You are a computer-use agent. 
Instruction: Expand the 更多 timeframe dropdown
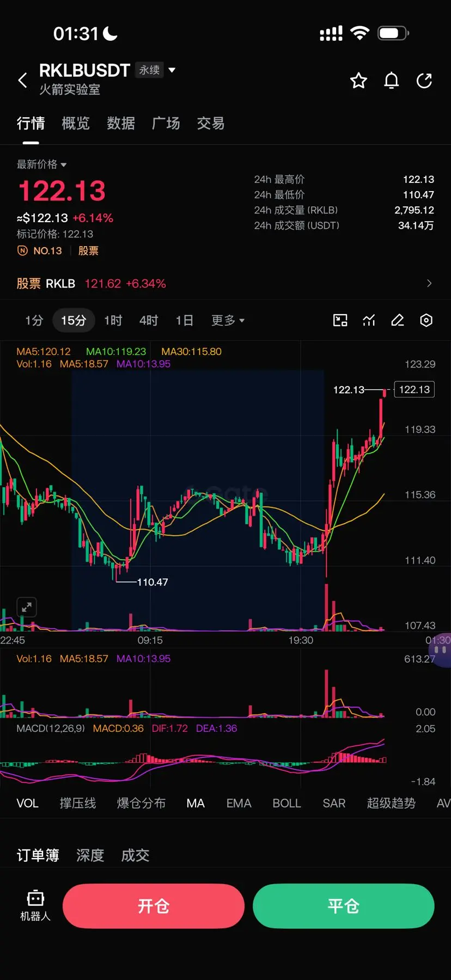click(228, 320)
